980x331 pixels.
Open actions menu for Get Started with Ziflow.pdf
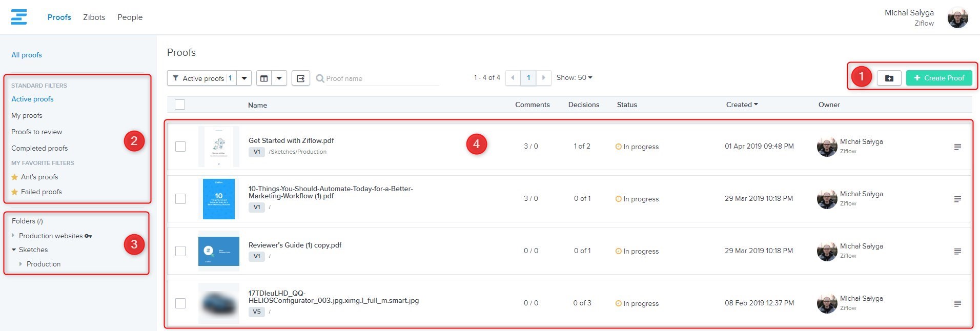tap(957, 147)
